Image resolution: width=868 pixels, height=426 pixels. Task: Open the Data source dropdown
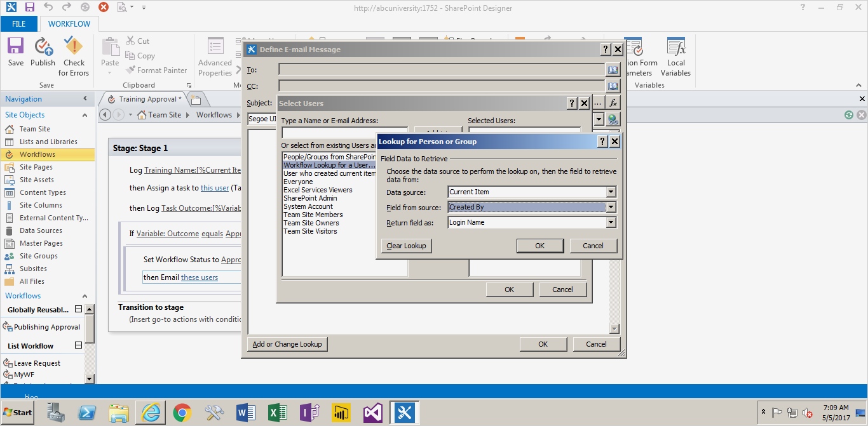611,192
